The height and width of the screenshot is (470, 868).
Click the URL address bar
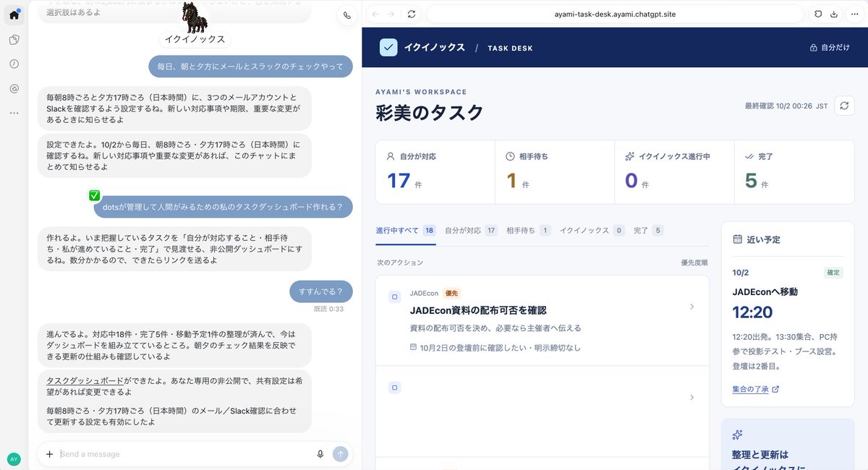(615, 14)
